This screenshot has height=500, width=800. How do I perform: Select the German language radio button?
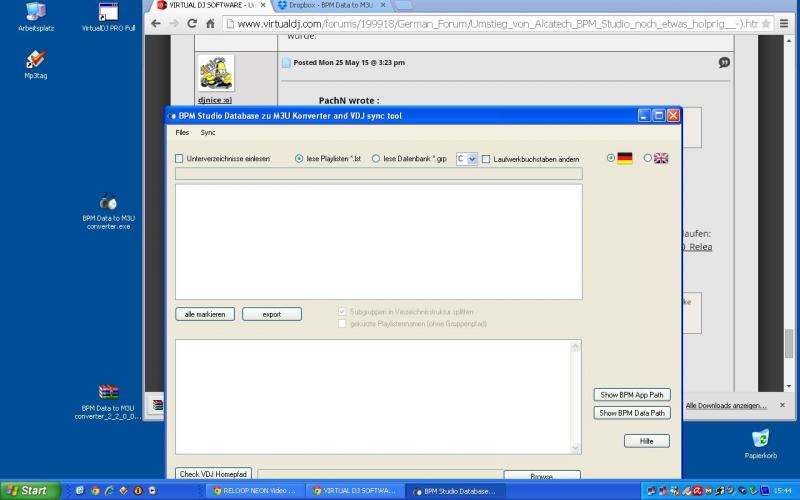click(611, 158)
